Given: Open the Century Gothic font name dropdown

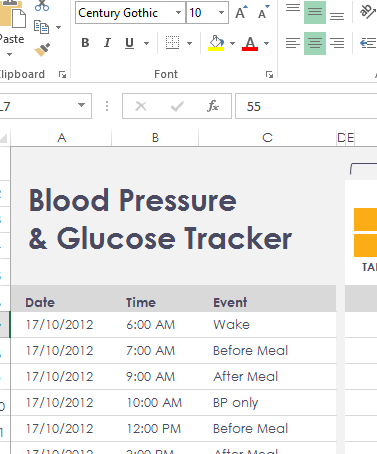Looking at the screenshot, I should [x=179, y=13].
